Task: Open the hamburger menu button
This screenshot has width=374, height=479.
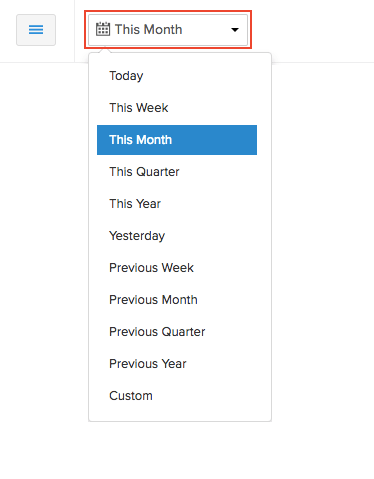Action: tap(36, 30)
